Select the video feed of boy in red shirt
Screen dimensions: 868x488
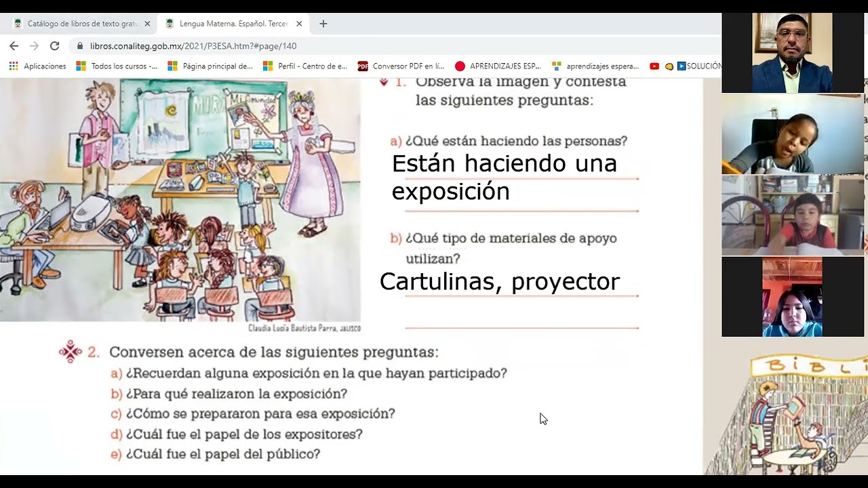tap(793, 216)
